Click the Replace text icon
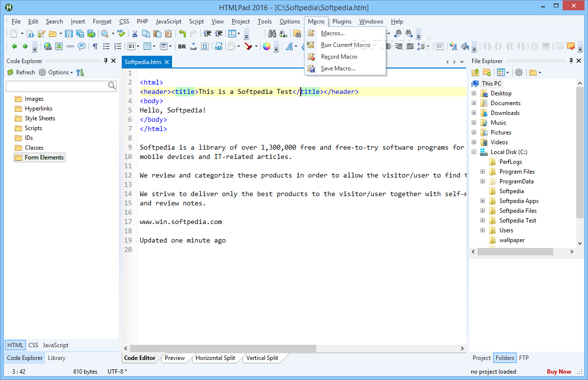The width and height of the screenshot is (588, 380). pyautogui.click(x=283, y=34)
